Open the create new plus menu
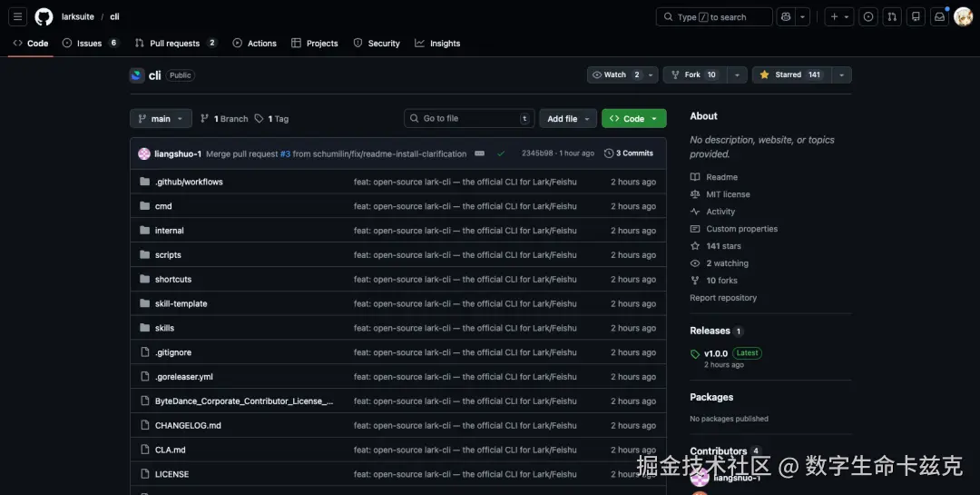 (839, 17)
